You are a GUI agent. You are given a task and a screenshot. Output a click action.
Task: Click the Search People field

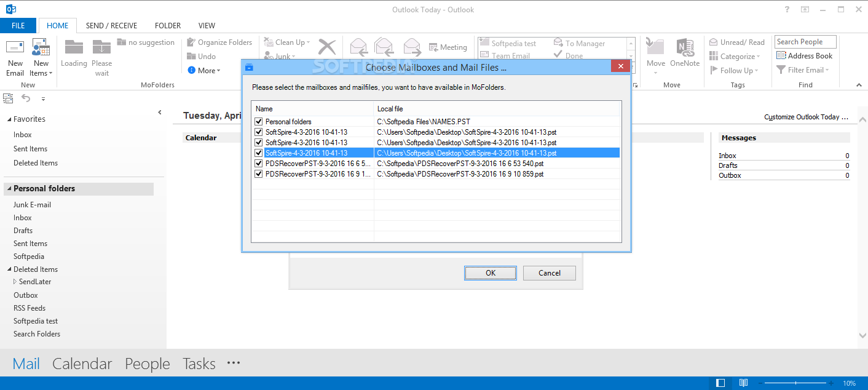[805, 42]
